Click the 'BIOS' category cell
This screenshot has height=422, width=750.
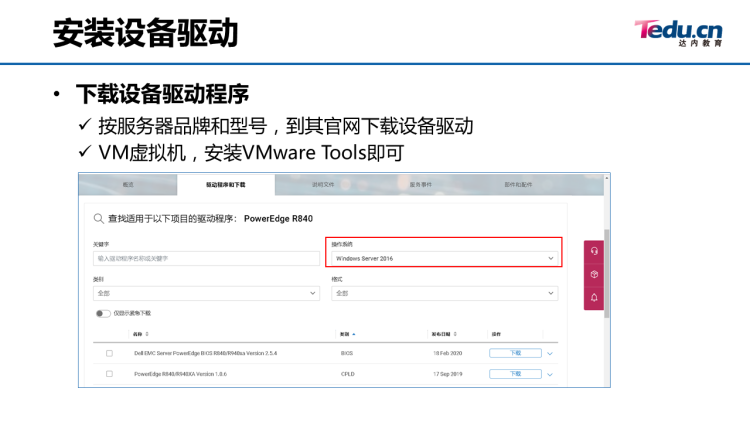[x=347, y=353]
